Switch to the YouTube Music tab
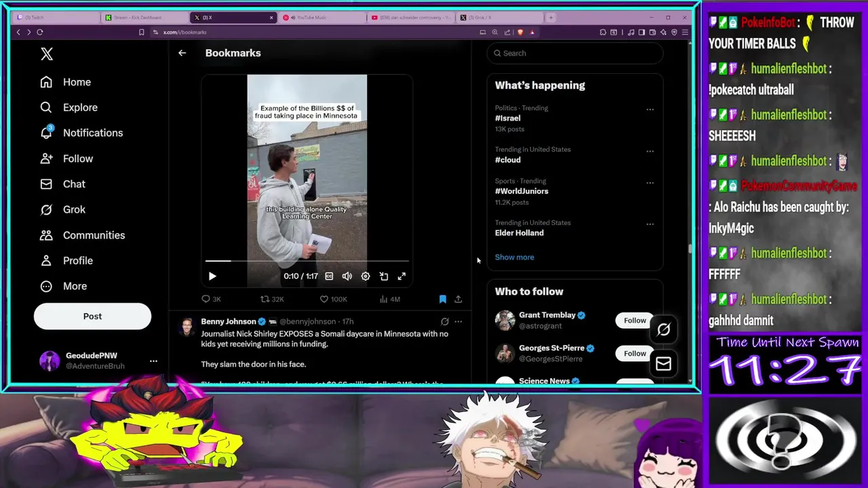The image size is (868, 488). (x=322, y=18)
